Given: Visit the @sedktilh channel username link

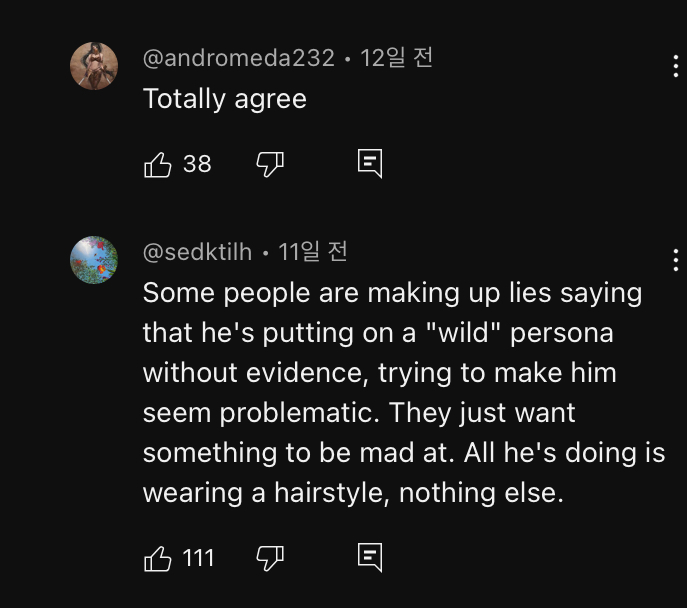Looking at the screenshot, I should pyautogui.click(x=197, y=252).
